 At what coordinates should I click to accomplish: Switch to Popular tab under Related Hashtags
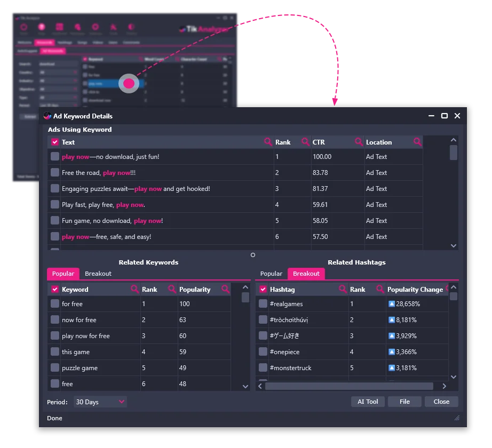coord(271,274)
